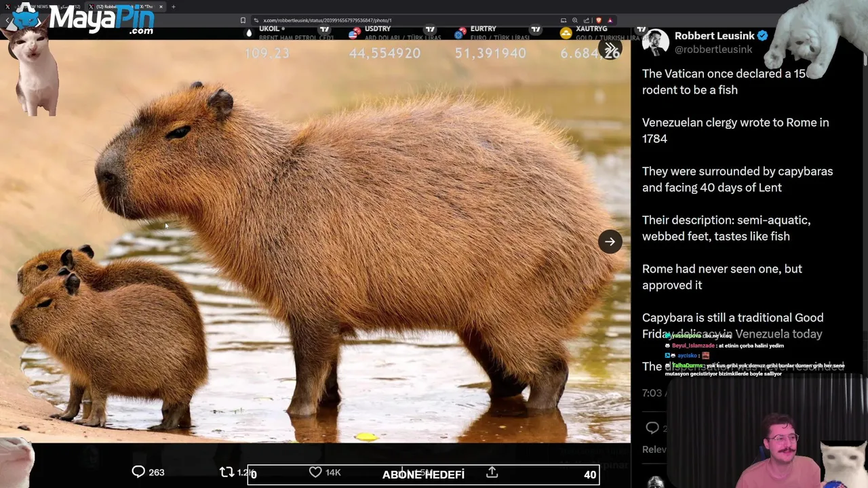Click the TradingView logo next to USDTRY
Image resolution: width=868 pixels, height=488 pixels.
click(x=430, y=30)
